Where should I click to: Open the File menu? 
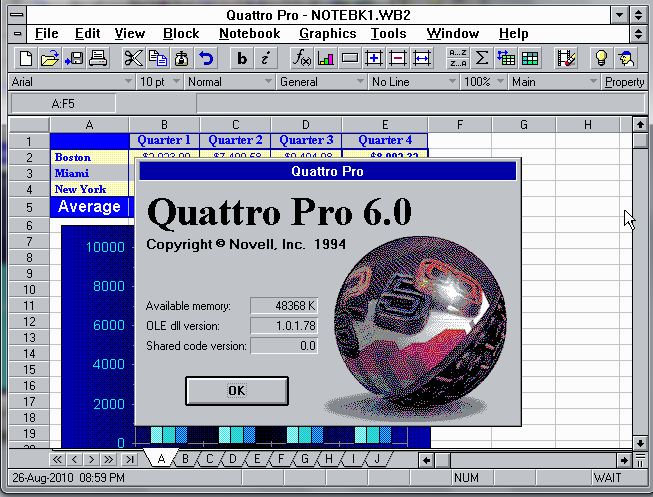46,33
